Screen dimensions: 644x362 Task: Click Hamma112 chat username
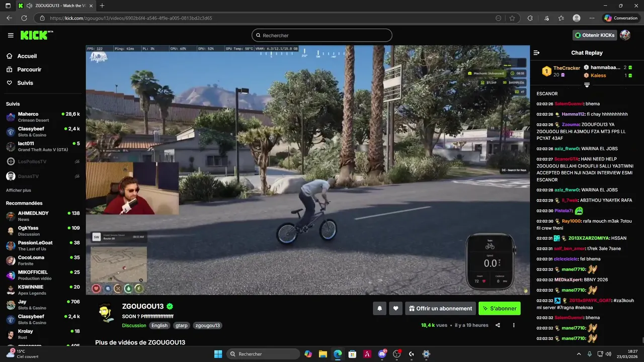point(573,114)
